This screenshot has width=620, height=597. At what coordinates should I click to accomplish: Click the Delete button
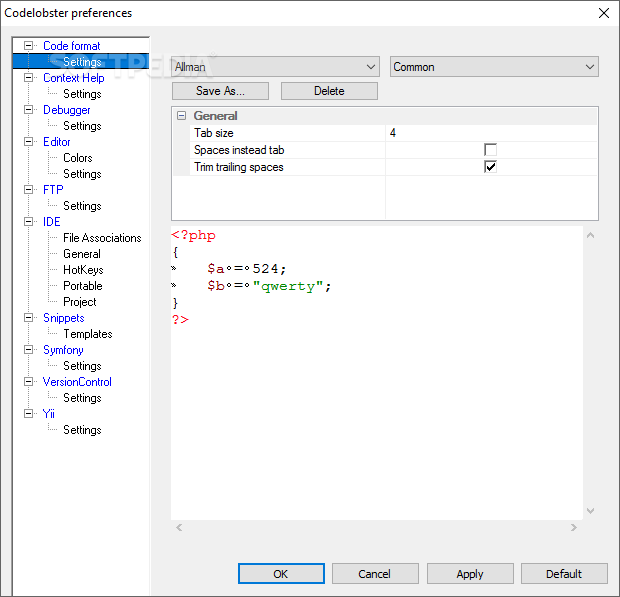[x=329, y=91]
